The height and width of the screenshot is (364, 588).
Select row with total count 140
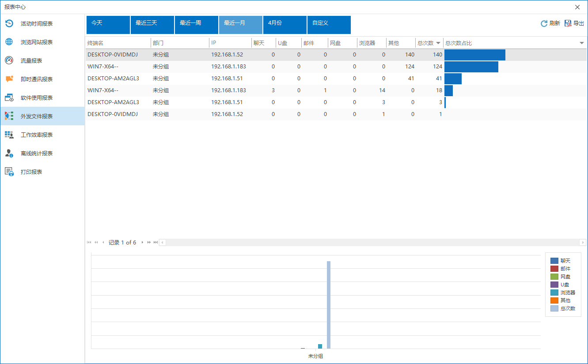336,55
